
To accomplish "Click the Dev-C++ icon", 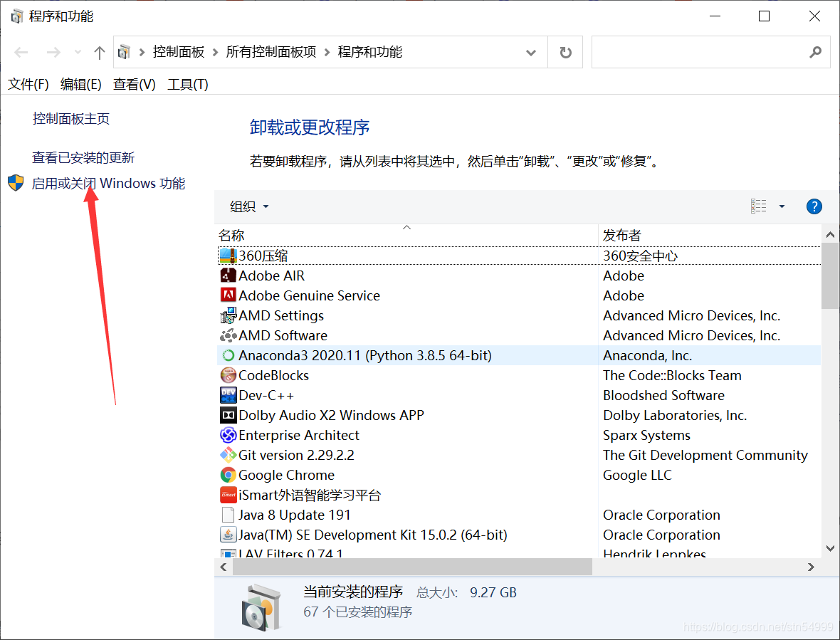I will [x=229, y=395].
